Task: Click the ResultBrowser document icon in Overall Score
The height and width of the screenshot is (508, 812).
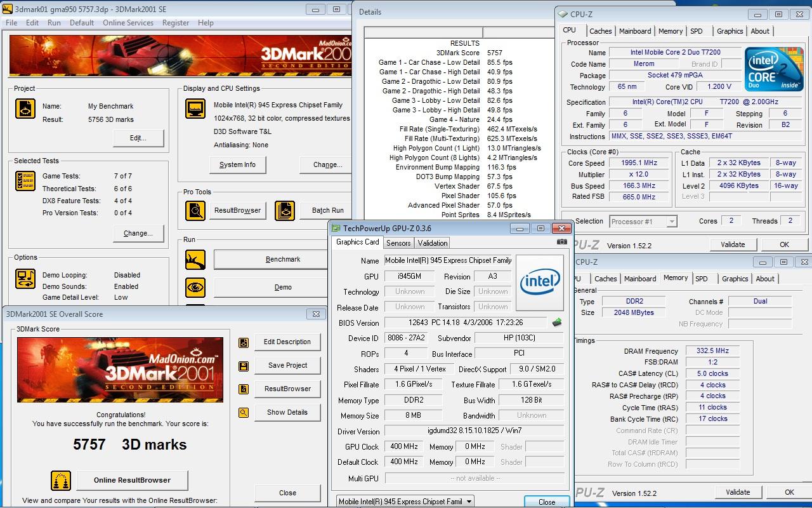Action: click(x=244, y=389)
